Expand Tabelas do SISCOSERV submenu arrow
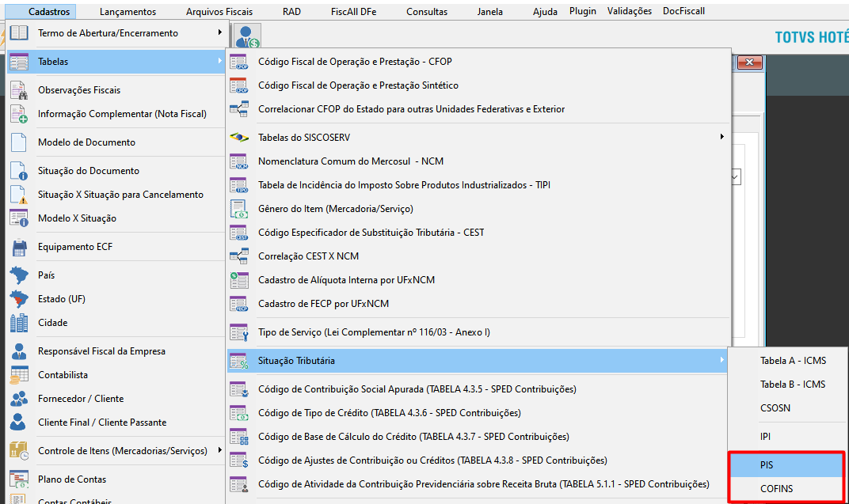The height and width of the screenshot is (504, 849). click(x=721, y=137)
